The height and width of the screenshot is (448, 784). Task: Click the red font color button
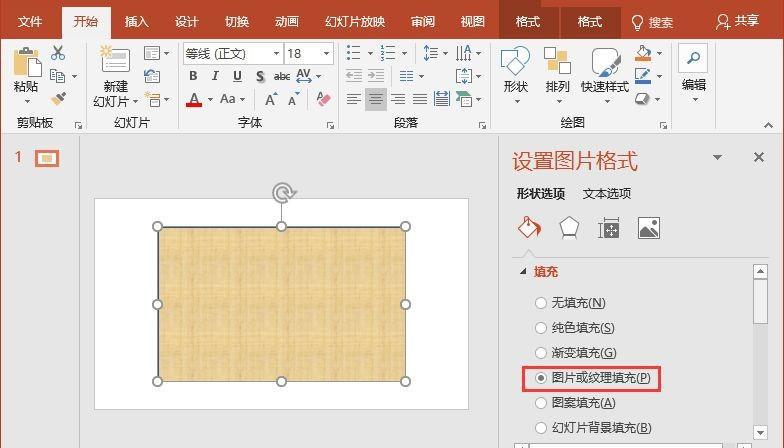[193, 99]
